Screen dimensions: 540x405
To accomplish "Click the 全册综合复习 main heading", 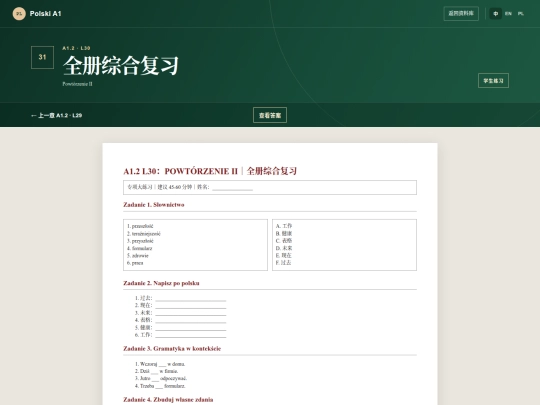I will tap(121, 65).
